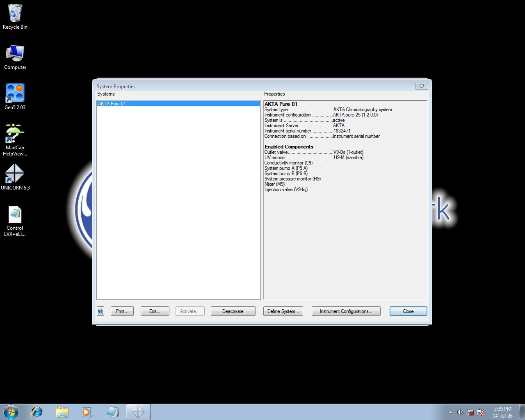This screenshot has width=525, height=420.
Task: Click Conductivity monitor (C9) text
Action: point(288,163)
